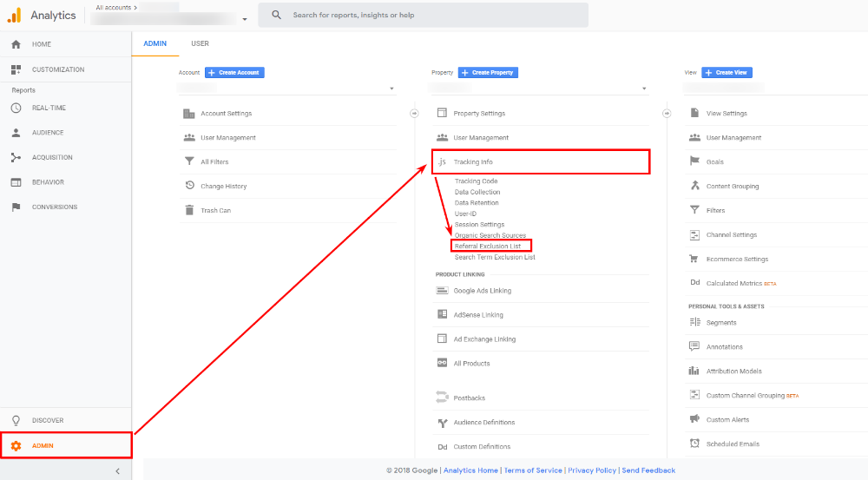Click the AdSense Linking icon
The width and height of the screenshot is (868, 480).
coord(442,314)
